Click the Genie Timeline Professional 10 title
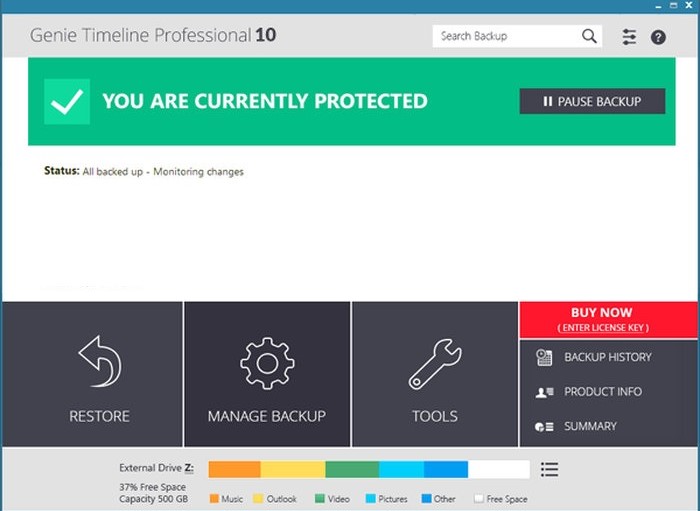Image resolution: width=700 pixels, height=511 pixels. [x=153, y=35]
